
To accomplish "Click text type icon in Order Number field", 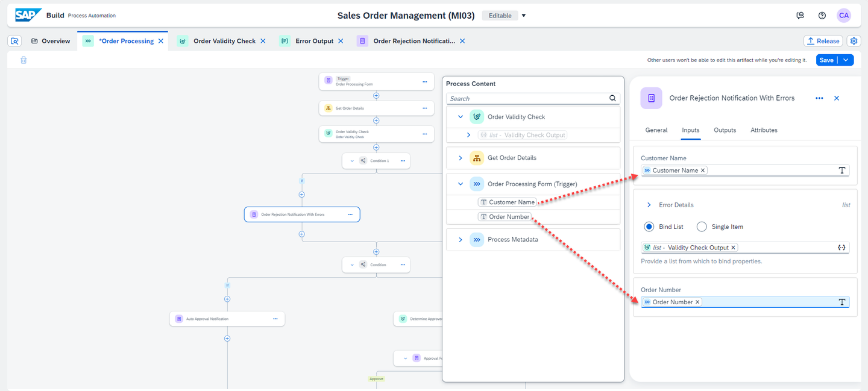I will pos(842,302).
